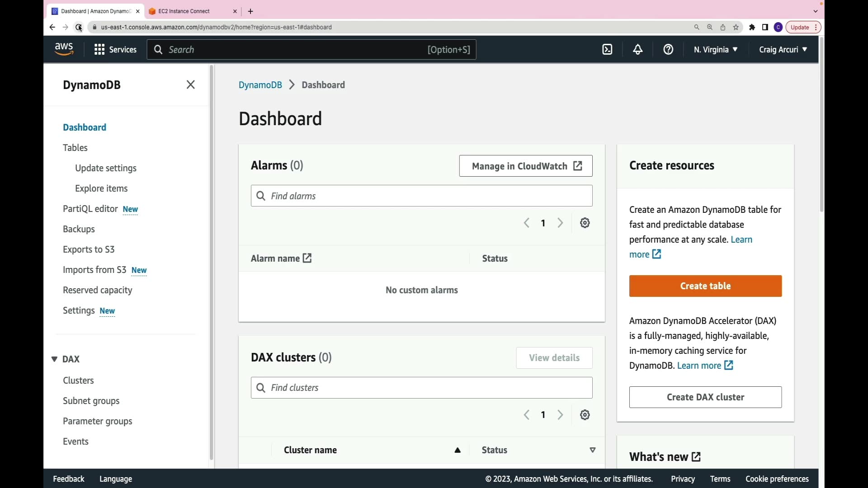
Task: Go to the AWS logo home
Action: click(64, 49)
